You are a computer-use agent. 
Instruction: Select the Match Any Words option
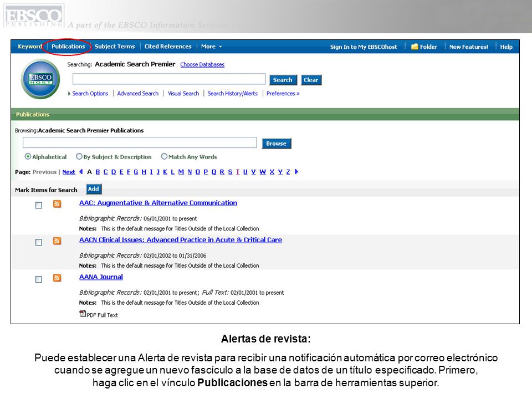pos(164,156)
